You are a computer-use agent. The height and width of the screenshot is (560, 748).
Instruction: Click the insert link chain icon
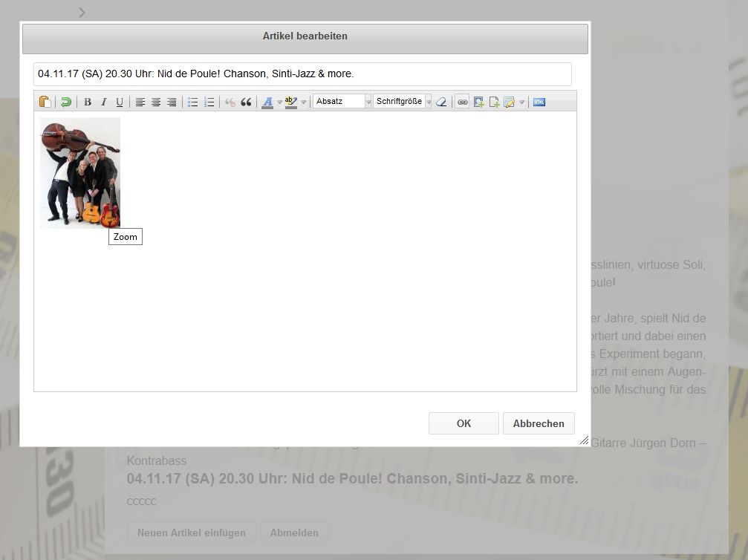click(462, 102)
